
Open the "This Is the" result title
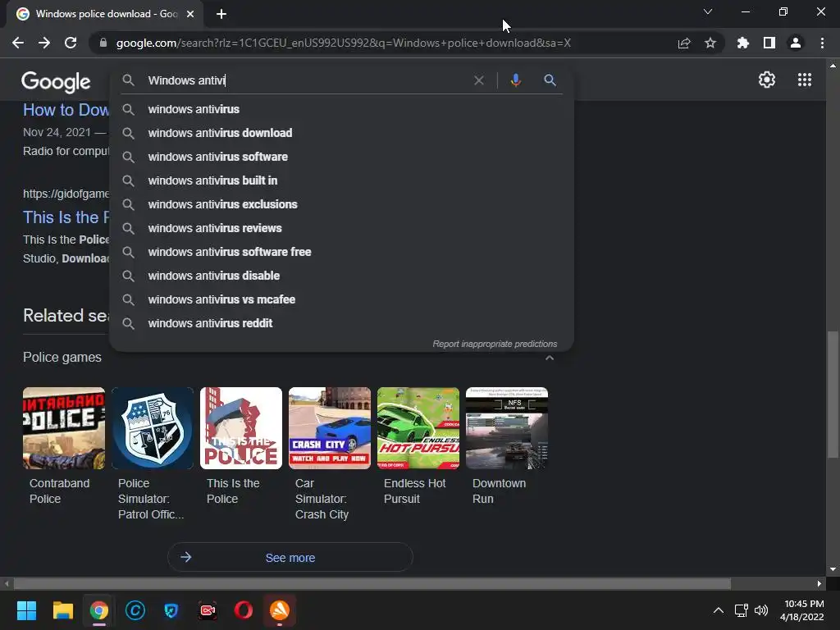point(66,217)
